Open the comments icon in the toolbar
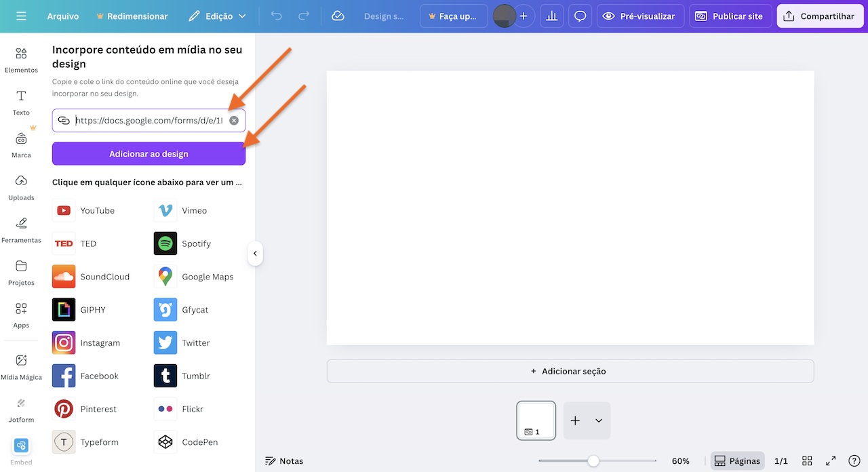This screenshot has width=868, height=472. pos(580,14)
